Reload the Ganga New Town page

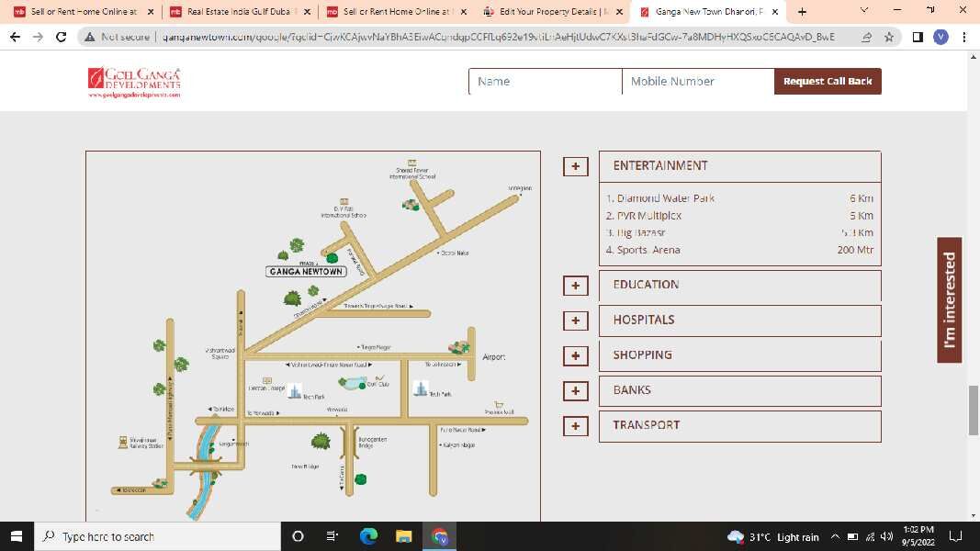tap(62, 37)
